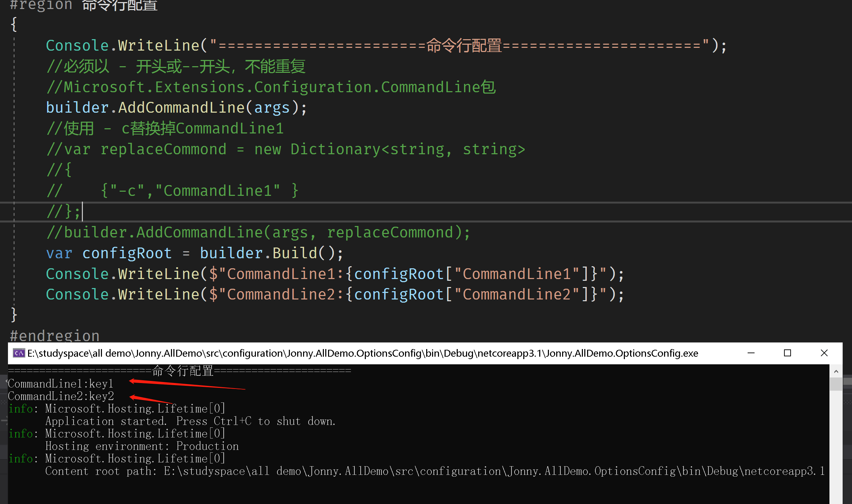Viewport: 852px width, 504px height.
Task: Click the console scrollbar up arrow
Action: 836,371
